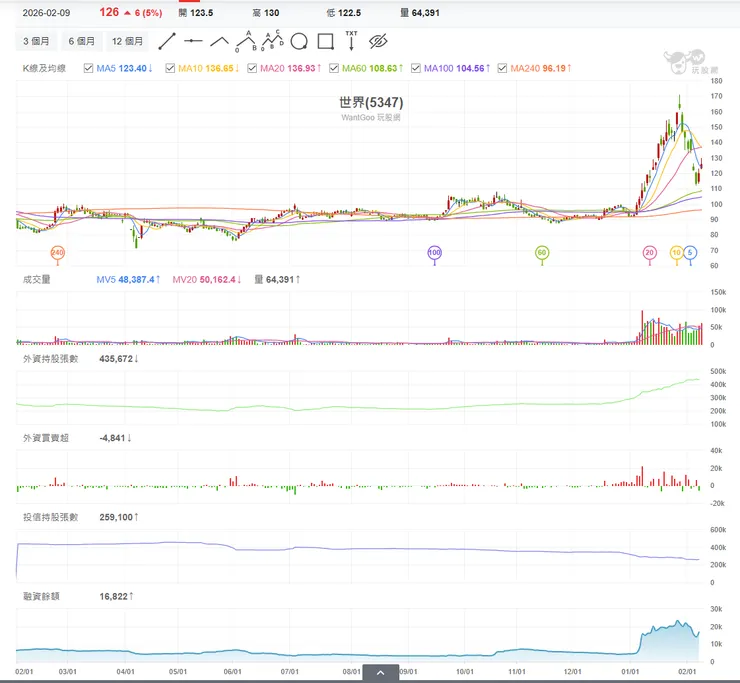The width and height of the screenshot is (740, 683).
Task: Click the 259,100 trust holdings value
Action: (x=118, y=517)
